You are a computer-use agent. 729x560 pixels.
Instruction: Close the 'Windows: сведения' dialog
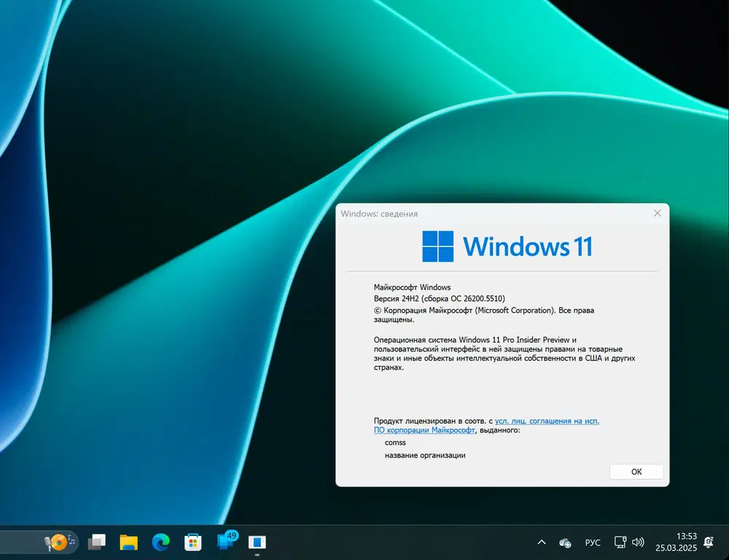point(657,213)
